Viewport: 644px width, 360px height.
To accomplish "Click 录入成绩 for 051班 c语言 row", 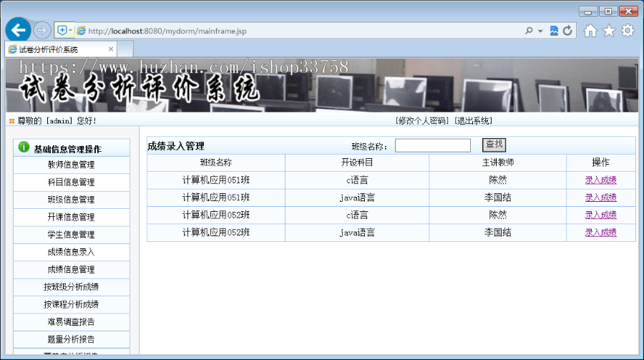I will 600,180.
